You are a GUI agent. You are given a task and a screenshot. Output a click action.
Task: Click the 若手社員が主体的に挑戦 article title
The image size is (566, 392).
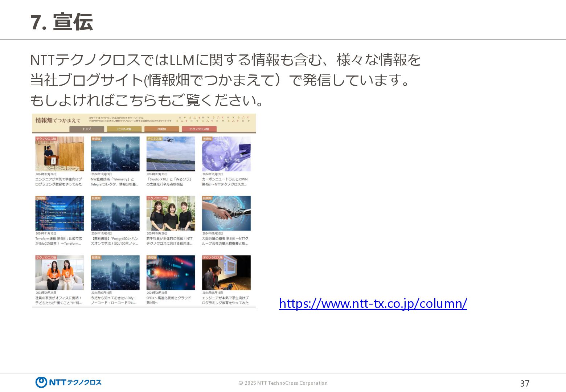point(169,241)
